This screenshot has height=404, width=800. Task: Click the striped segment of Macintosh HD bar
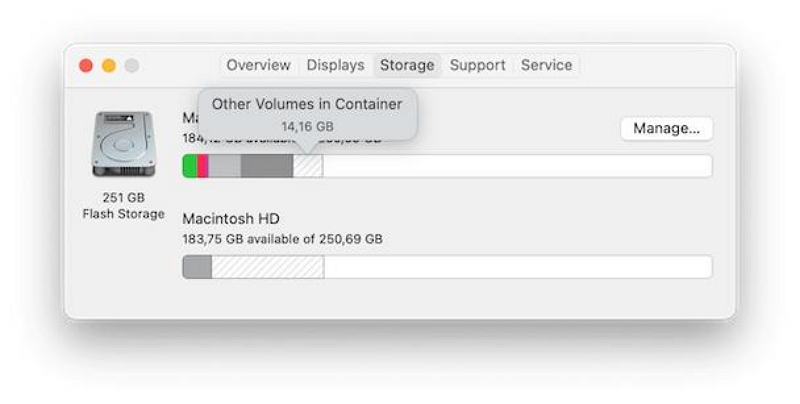point(268,267)
